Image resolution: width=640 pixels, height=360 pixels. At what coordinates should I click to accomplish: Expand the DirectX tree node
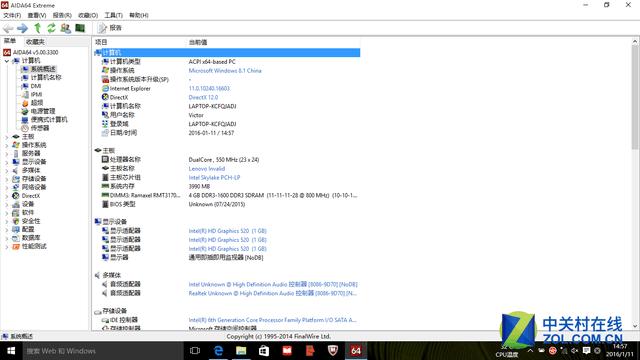point(7,196)
